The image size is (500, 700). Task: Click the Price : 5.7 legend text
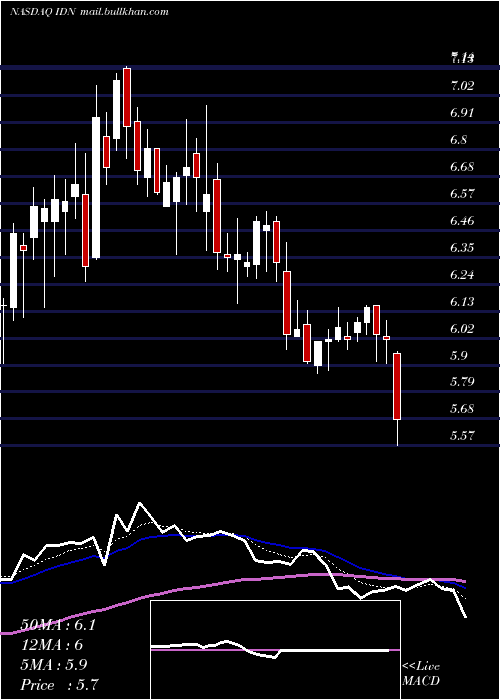click(x=59, y=685)
